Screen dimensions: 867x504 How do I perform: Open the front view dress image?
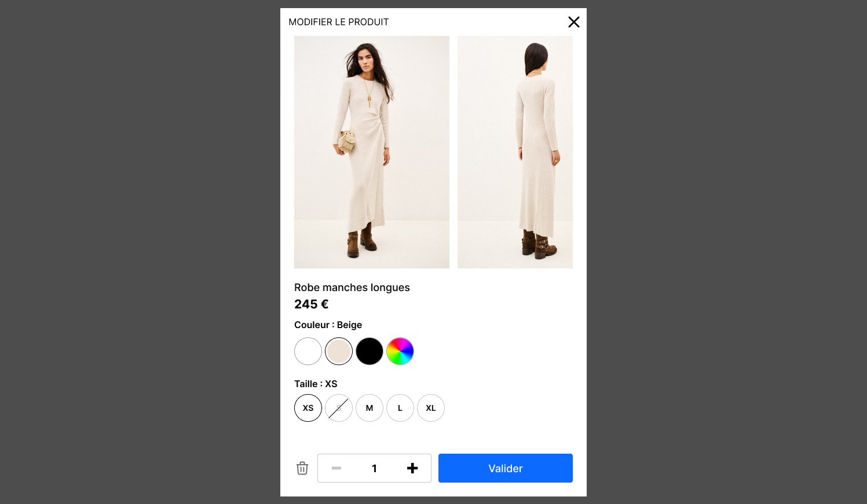click(x=372, y=152)
